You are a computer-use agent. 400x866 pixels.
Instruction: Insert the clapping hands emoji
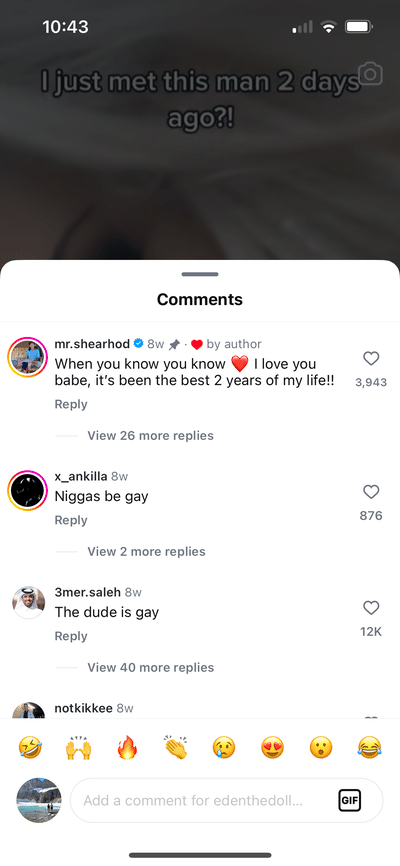tap(176, 747)
